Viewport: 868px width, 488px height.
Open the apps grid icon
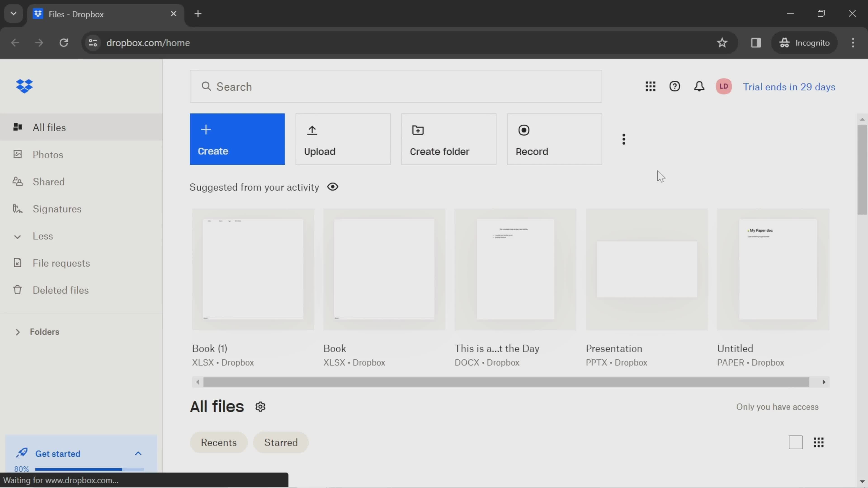(650, 86)
